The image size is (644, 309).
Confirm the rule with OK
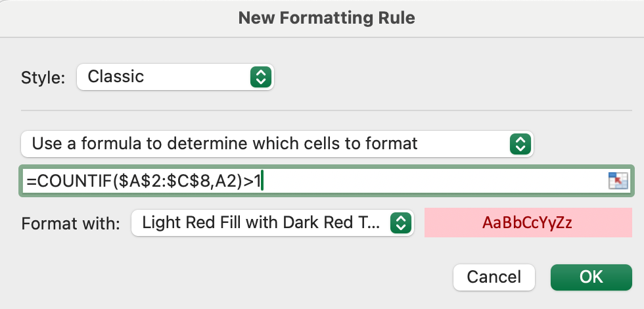591,277
